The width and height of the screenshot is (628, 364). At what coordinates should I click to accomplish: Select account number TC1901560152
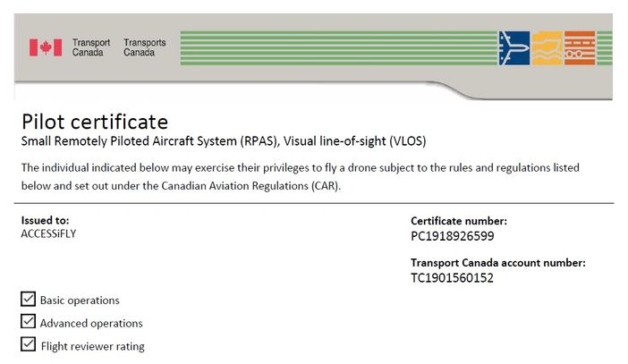click(x=452, y=277)
